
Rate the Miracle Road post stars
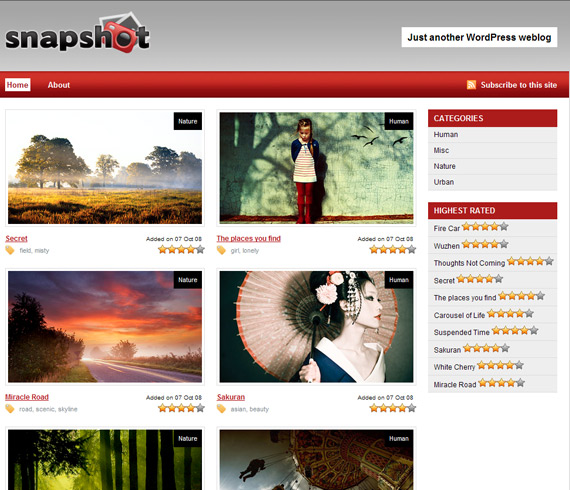[181, 408]
